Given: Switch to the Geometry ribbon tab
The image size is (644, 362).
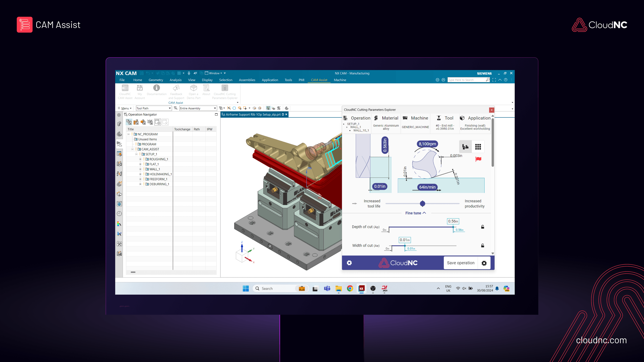Looking at the screenshot, I should pyautogui.click(x=156, y=80).
